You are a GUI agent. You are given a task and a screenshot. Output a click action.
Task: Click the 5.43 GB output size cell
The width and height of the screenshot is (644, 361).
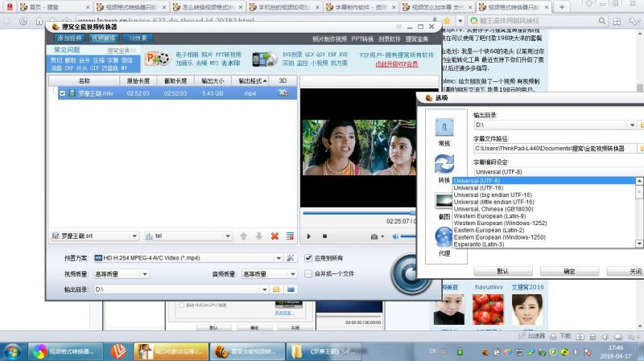[213, 93]
